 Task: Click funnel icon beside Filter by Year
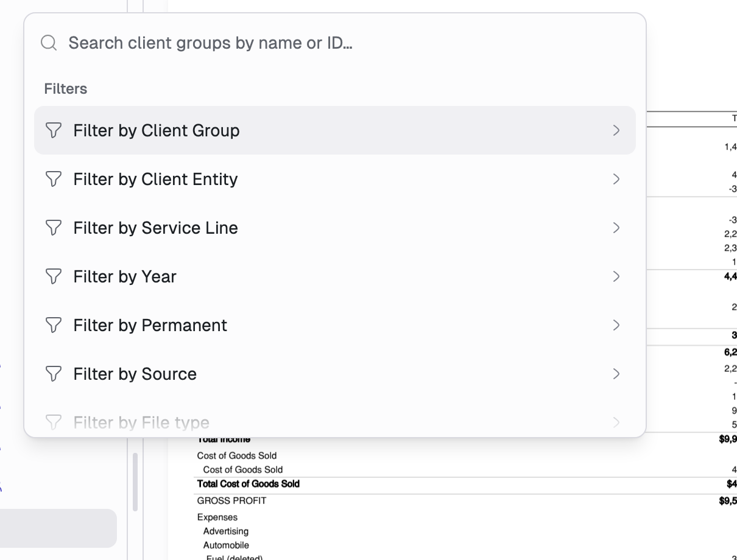[54, 276]
